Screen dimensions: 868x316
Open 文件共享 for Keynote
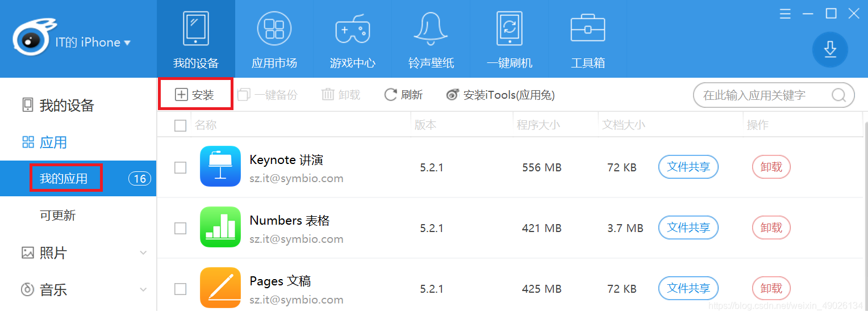click(688, 167)
